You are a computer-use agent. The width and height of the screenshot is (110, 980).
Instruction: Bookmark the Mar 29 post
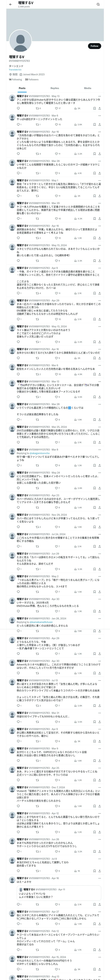coord(95,219)
